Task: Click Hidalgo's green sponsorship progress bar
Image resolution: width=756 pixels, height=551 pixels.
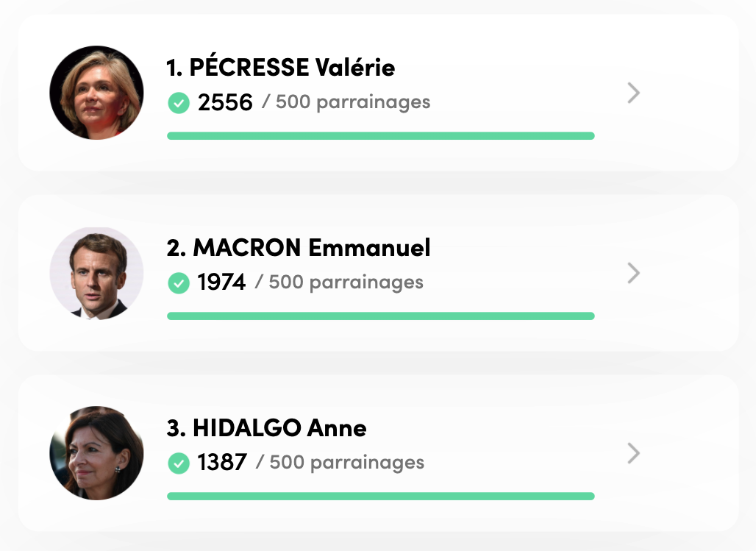Action: click(380, 496)
